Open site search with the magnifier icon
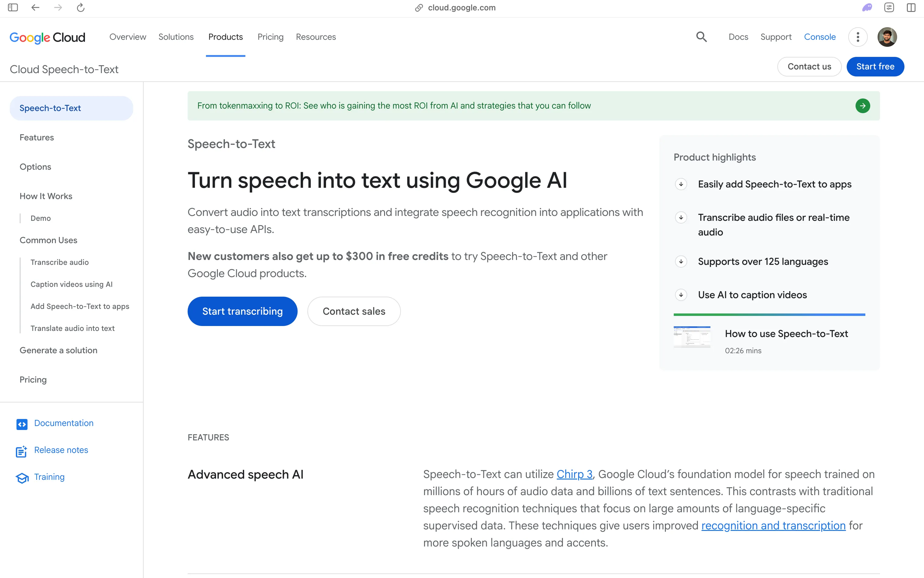The image size is (924, 578). click(701, 37)
